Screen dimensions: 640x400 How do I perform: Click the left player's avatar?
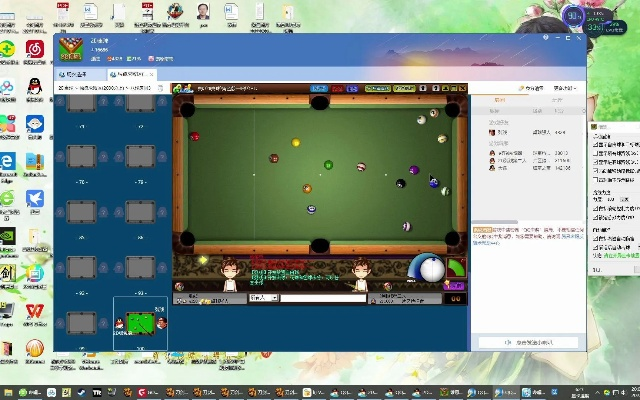pyautogui.click(x=230, y=271)
